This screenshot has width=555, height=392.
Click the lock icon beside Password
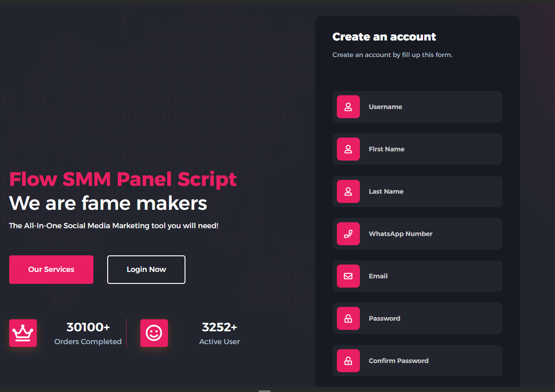(348, 318)
